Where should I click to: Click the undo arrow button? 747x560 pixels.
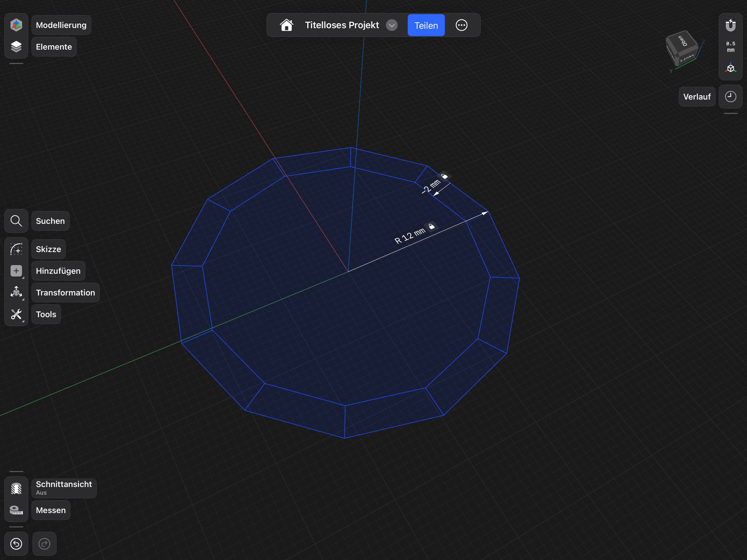16,544
